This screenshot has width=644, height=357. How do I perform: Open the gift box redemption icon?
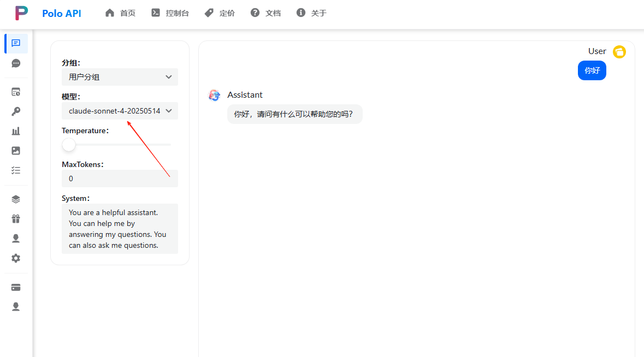(x=16, y=219)
